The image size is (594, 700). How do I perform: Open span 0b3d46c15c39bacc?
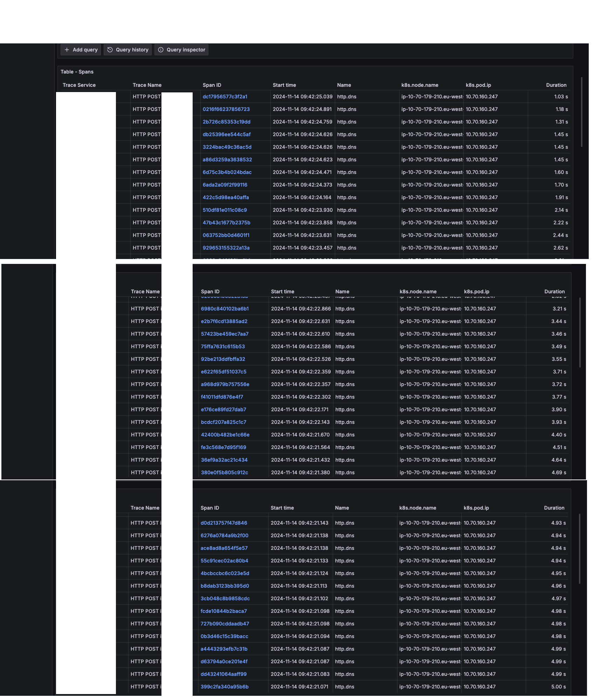[x=225, y=636]
